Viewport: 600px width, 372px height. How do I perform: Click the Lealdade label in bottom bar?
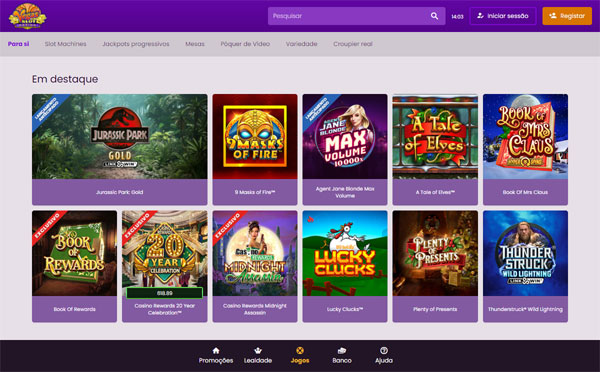[258, 361]
